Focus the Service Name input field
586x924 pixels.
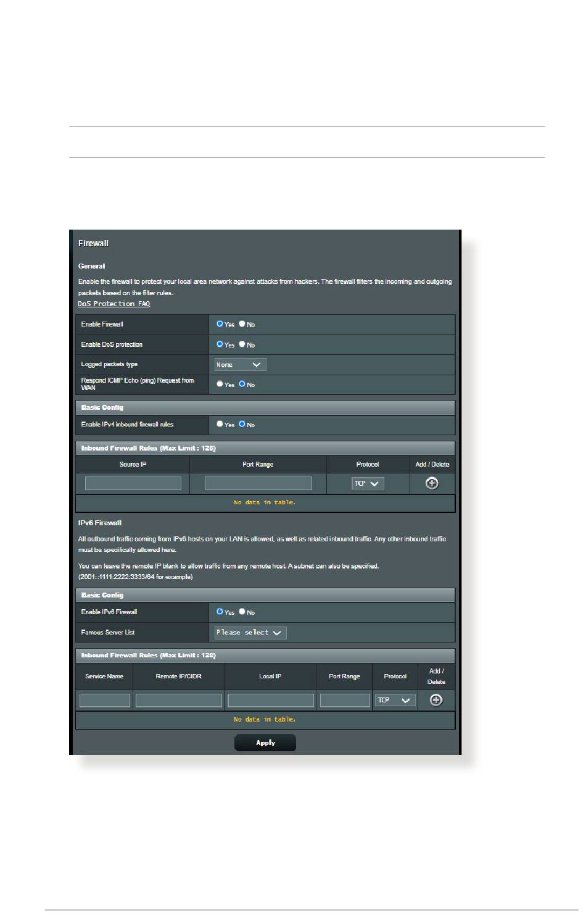(105, 700)
